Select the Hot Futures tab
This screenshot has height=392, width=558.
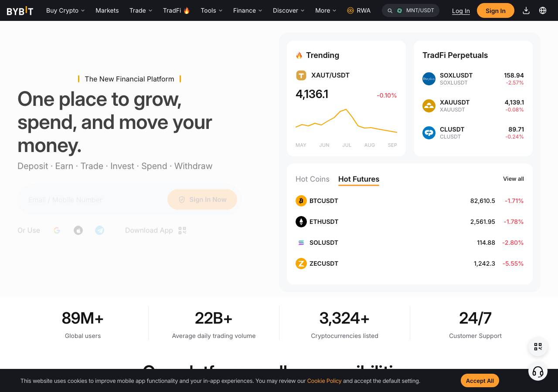(359, 179)
